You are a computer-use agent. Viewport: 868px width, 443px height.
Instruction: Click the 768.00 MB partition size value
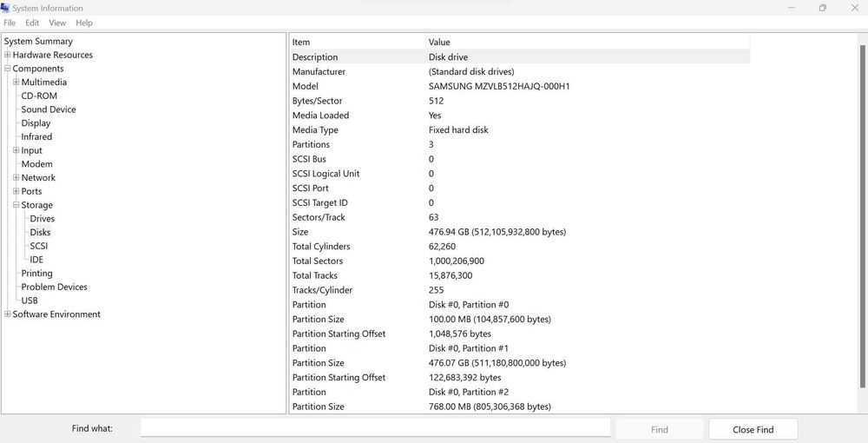point(490,407)
